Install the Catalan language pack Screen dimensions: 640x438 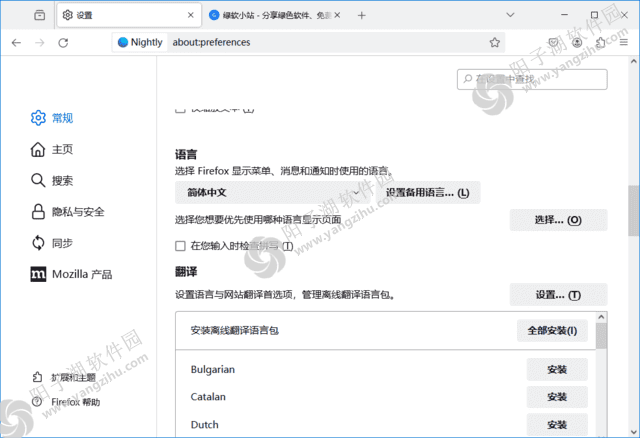click(x=557, y=397)
